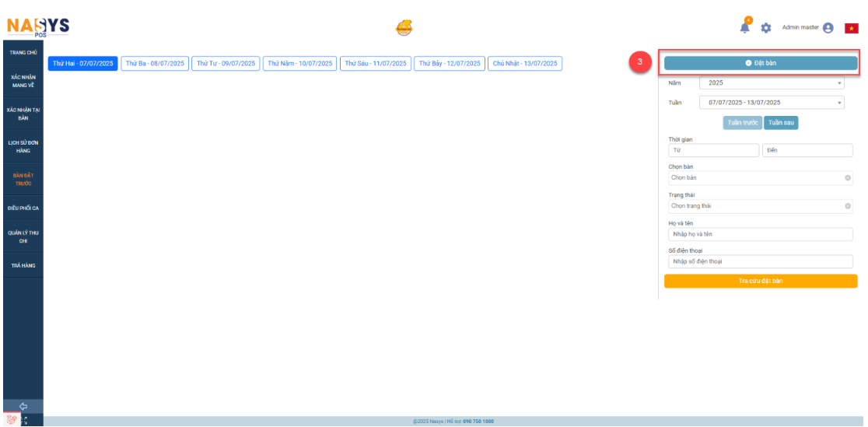The width and height of the screenshot is (868, 427).
Task: Switch to the Chủ Nhật - 13/07/2025 tab
Action: (x=525, y=64)
